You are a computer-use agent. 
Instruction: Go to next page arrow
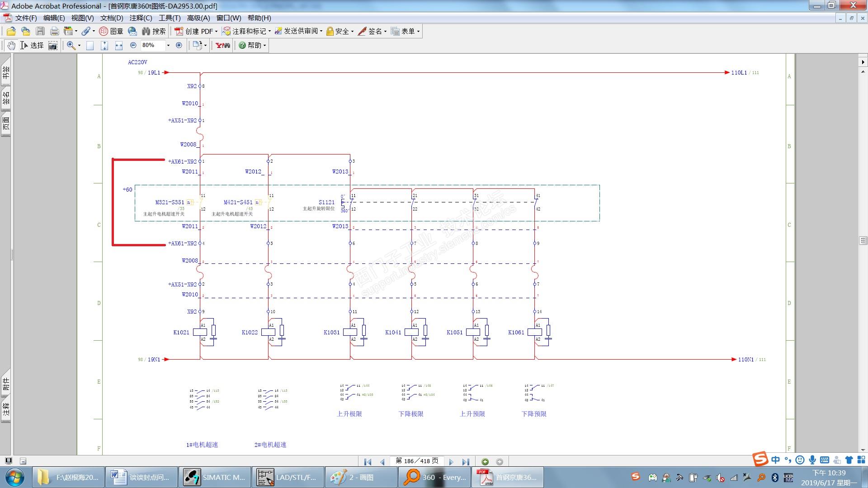tap(451, 461)
